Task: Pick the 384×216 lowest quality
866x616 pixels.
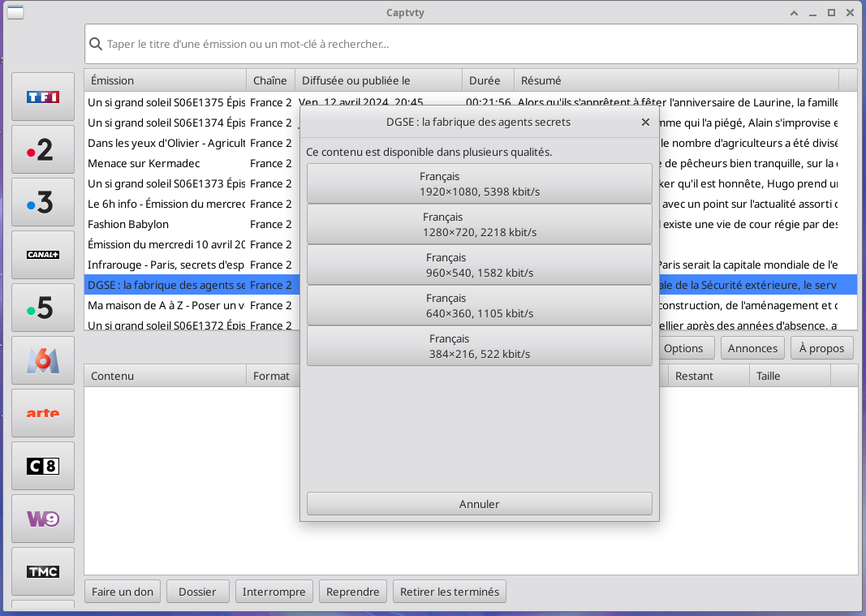Action: click(x=479, y=347)
